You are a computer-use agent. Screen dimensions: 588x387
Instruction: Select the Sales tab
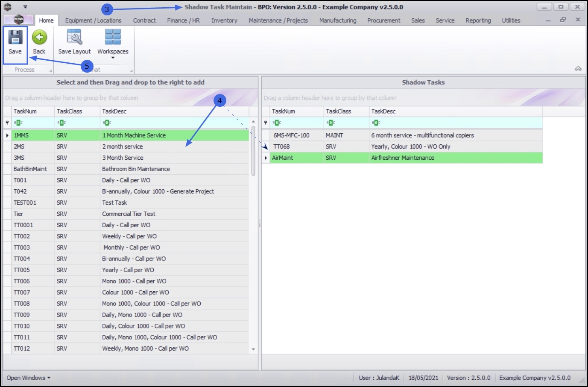(418, 20)
